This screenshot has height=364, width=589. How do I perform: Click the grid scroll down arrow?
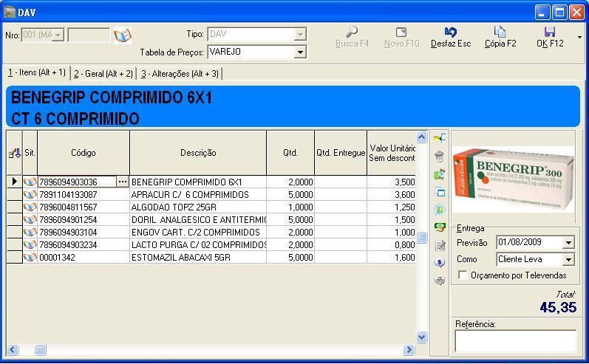coord(421,337)
